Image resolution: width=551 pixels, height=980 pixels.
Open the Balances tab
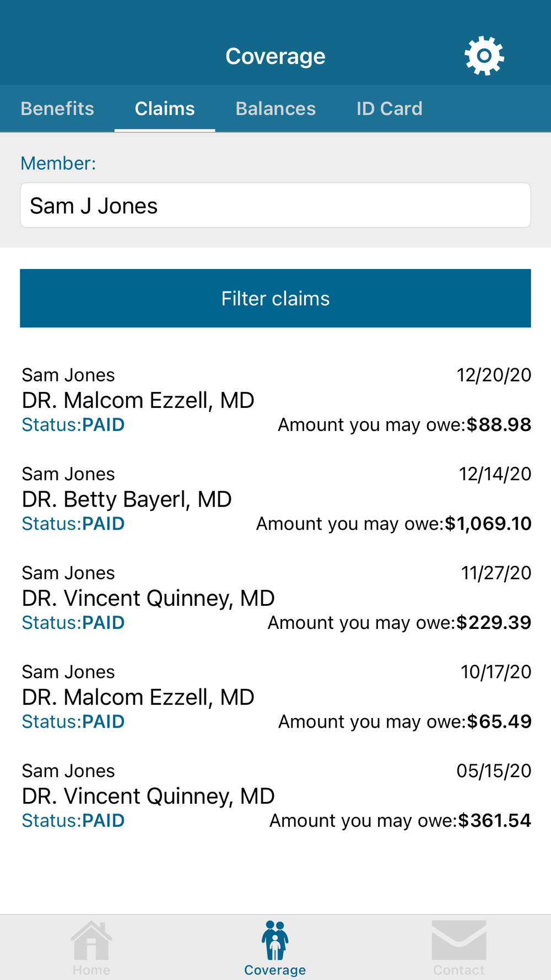point(275,109)
